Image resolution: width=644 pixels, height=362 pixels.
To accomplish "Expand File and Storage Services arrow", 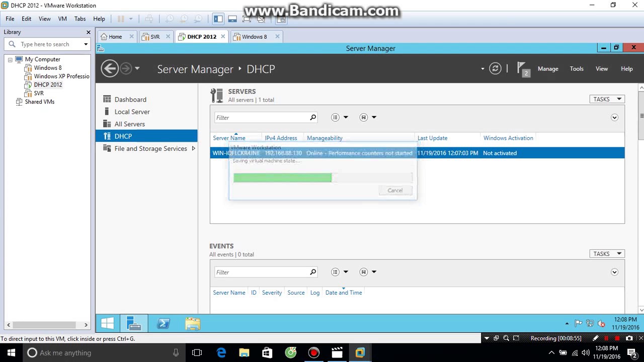I will [x=193, y=148].
